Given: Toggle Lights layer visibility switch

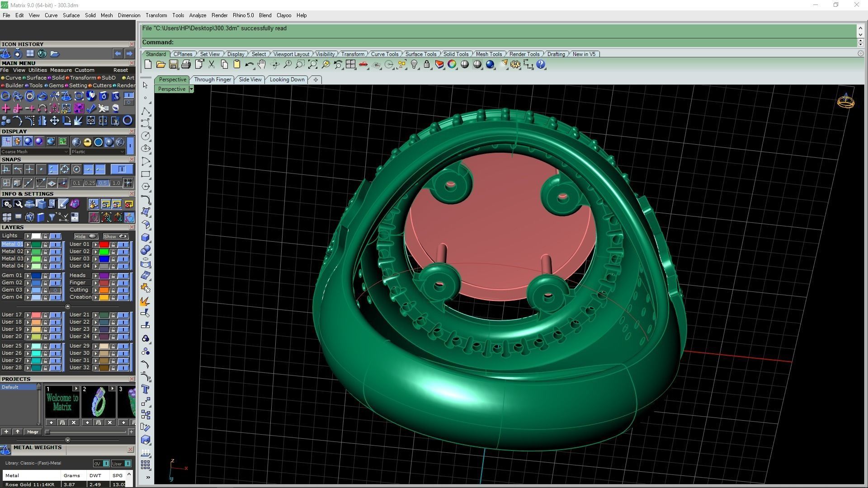Looking at the screenshot, I should click(x=55, y=236).
